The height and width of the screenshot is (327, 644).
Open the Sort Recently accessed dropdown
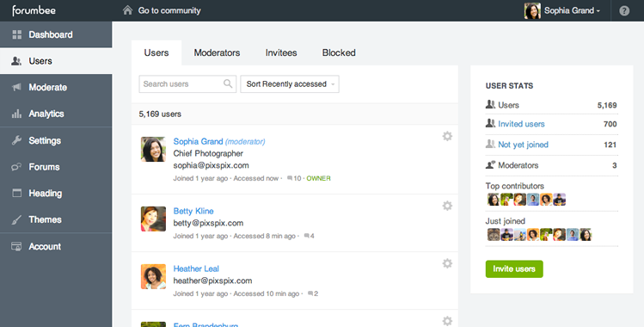coord(290,83)
